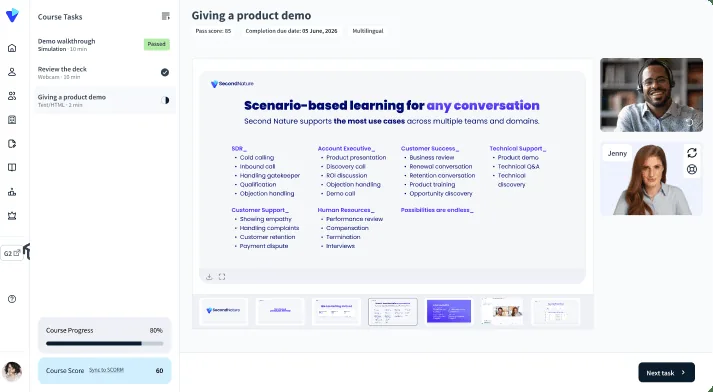Select the third slide thumbnail
Viewport: 713px width, 392px height.
(336, 312)
